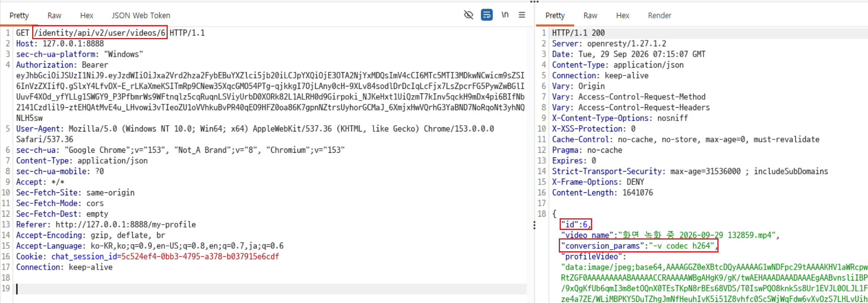868x303 pixels.
Task: Click the Host header value 127.0.0.1:8888
Action: (73, 43)
